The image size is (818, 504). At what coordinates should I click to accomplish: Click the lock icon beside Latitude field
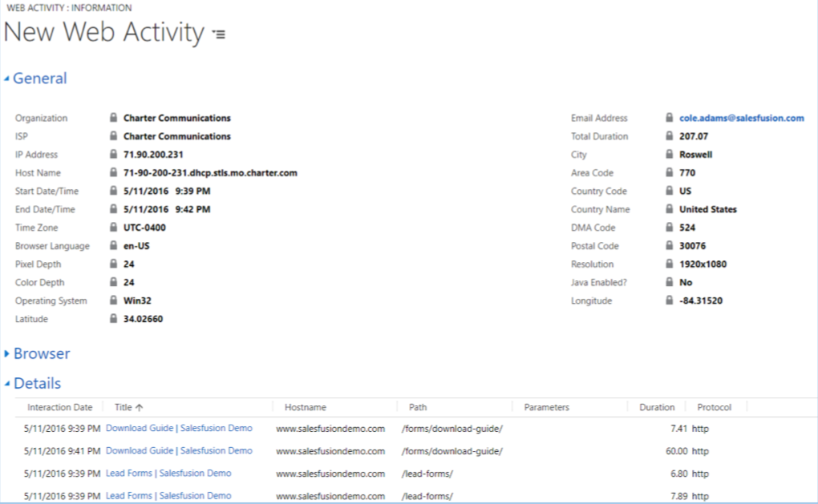(x=113, y=319)
